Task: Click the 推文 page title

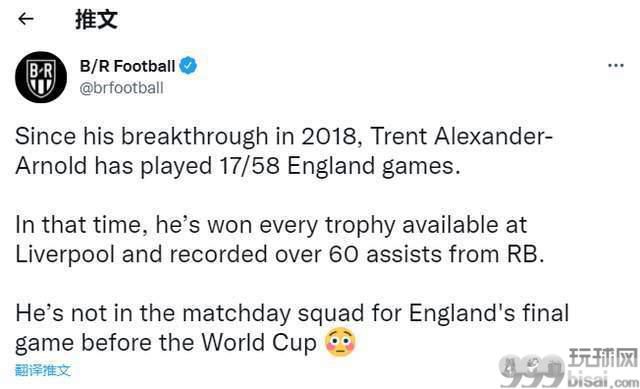Action: coord(96,19)
